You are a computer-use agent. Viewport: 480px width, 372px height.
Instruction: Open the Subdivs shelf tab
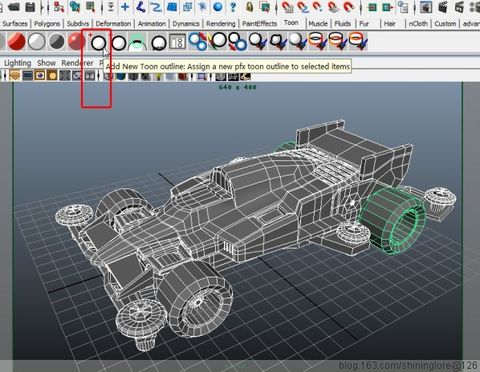(x=78, y=24)
